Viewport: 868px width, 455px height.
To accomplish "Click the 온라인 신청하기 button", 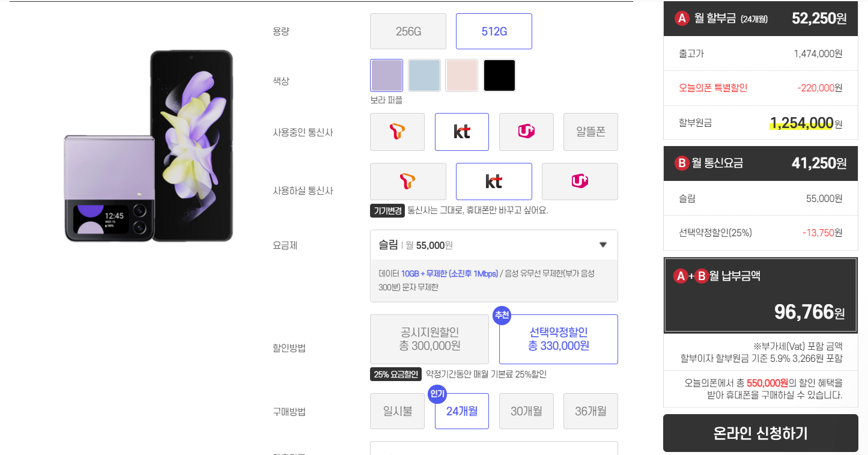I will (x=760, y=433).
